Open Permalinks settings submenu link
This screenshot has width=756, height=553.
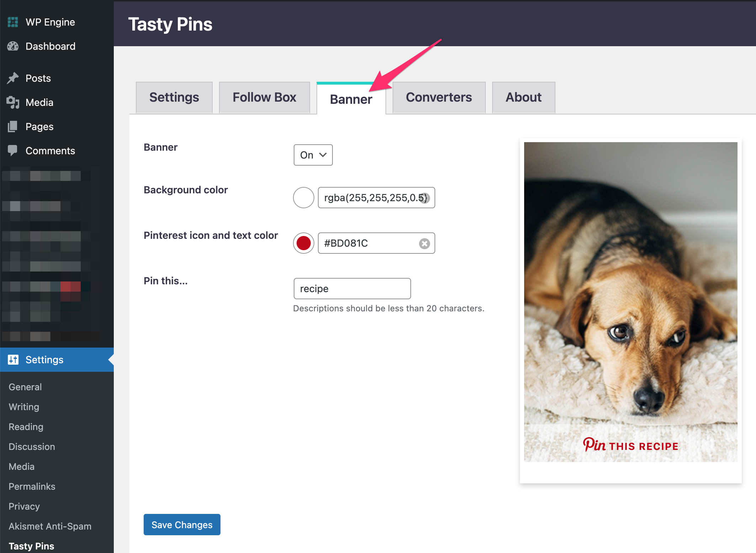tap(32, 487)
